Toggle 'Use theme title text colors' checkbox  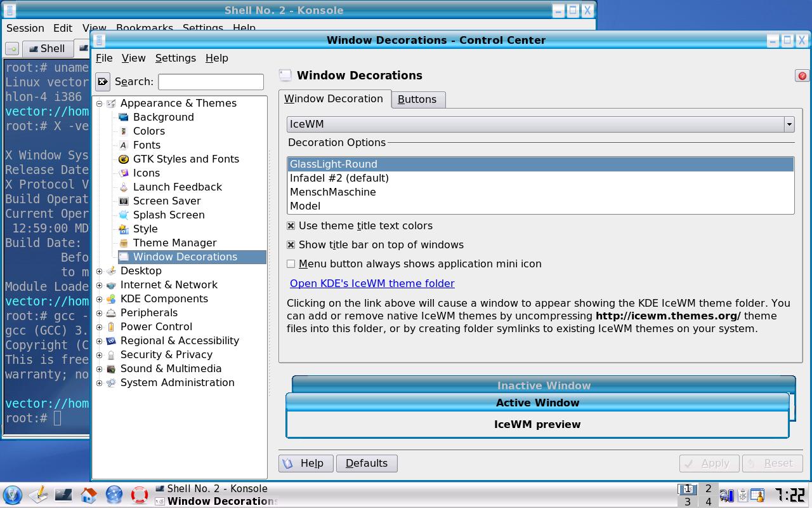(291, 225)
